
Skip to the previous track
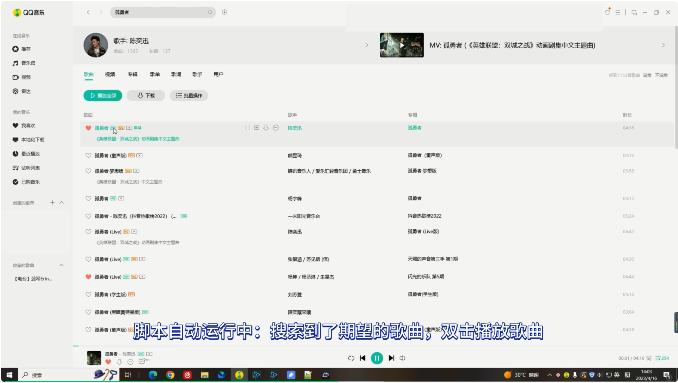tap(362, 358)
